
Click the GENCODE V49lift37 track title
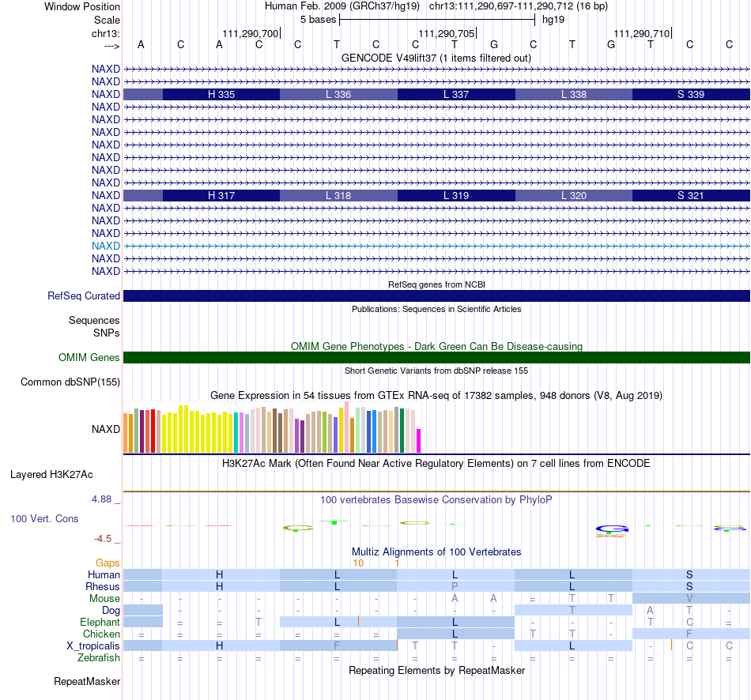436,58
